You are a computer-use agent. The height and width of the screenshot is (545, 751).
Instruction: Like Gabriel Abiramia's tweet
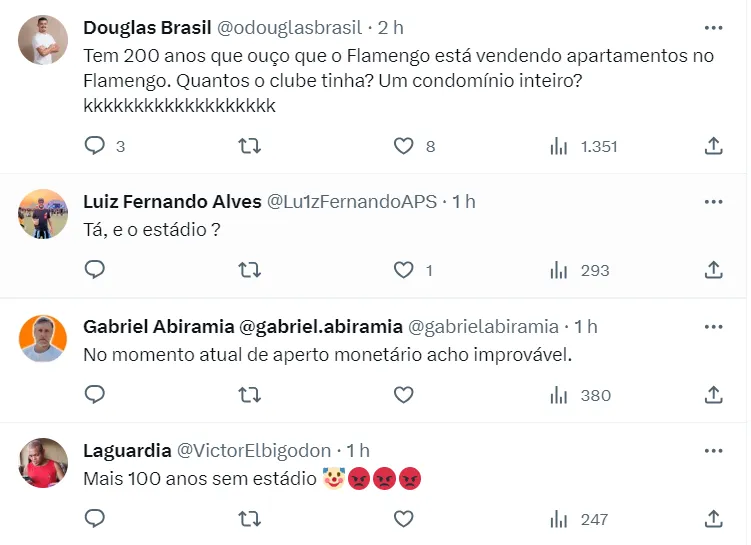pos(403,395)
